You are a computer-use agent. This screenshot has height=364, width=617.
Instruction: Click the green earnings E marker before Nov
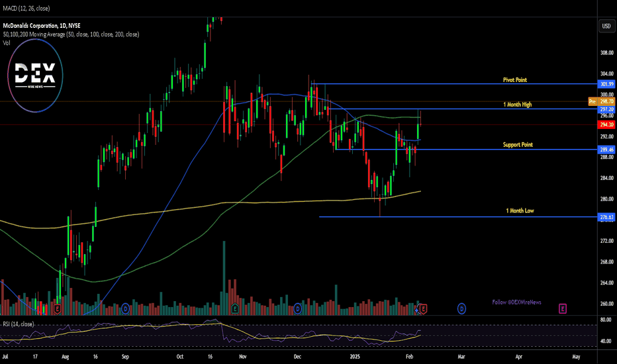tap(235, 308)
